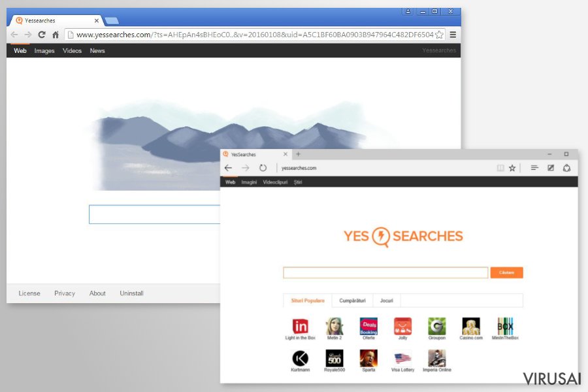Click the Chrome address bar URL
Image resolution: width=588 pixels, height=392 pixels.
click(x=255, y=35)
